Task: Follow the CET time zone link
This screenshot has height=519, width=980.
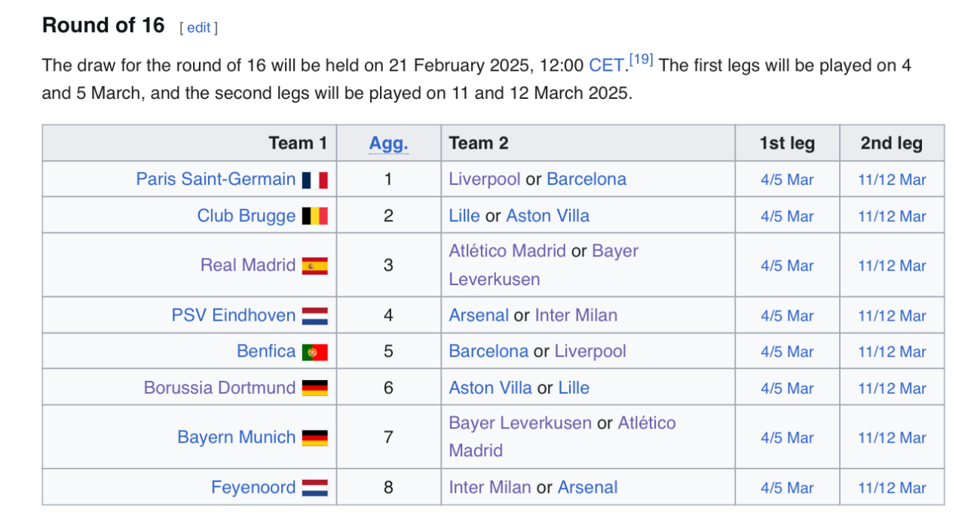Action: point(606,66)
